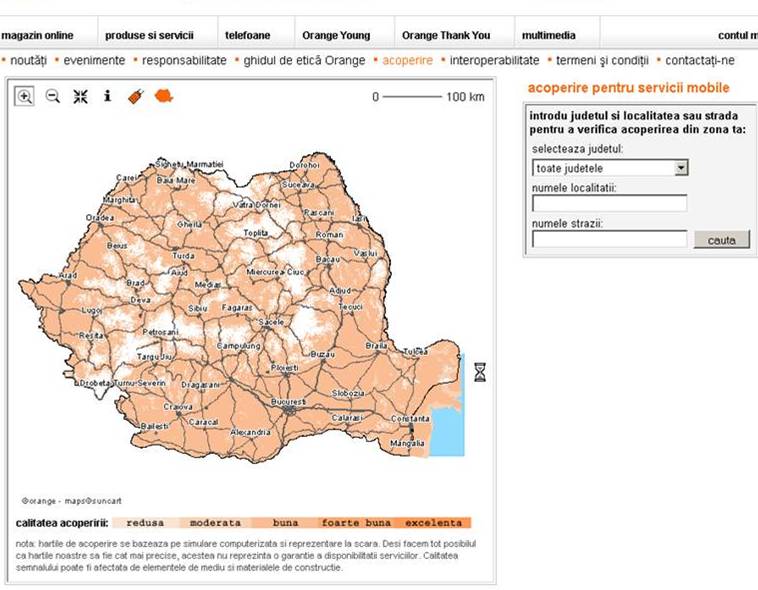The width and height of the screenshot is (758, 590).
Task: Click Targu Jiu on the coverage map
Action: pyautogui.click(x=155, y=356)
